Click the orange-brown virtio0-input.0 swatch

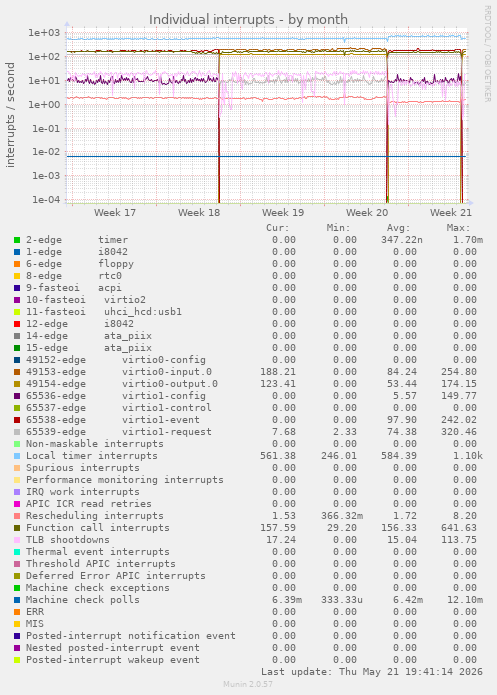pyautogui.click(x=17, y=372)
